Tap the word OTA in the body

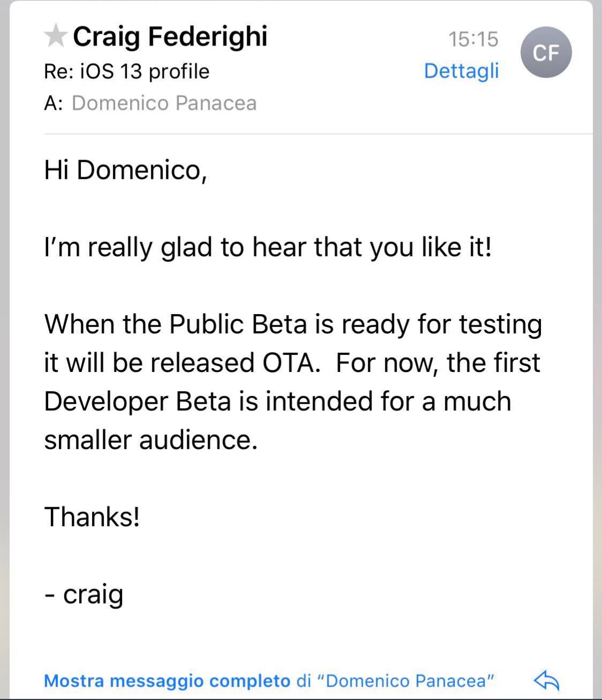[x=291, y=362]
